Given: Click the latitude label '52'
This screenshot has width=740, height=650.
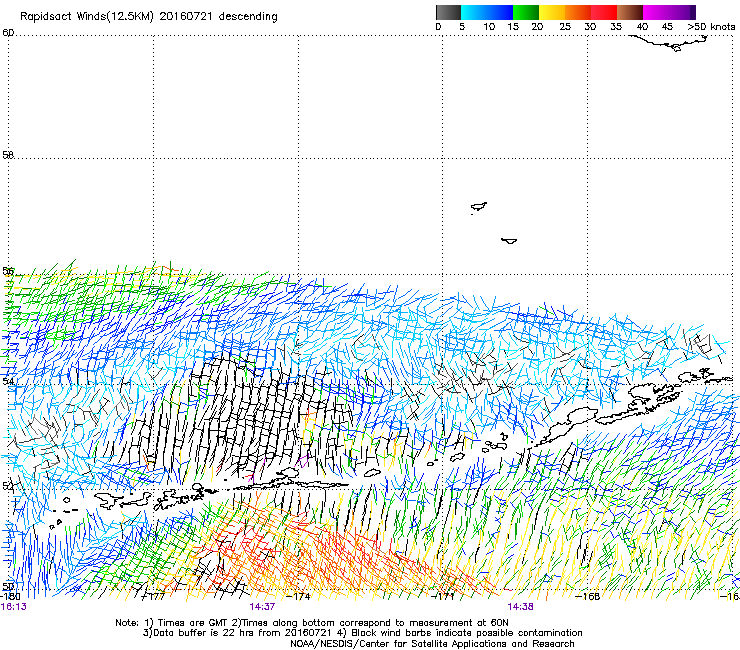Looking at the screenshot, I should 8,486.
